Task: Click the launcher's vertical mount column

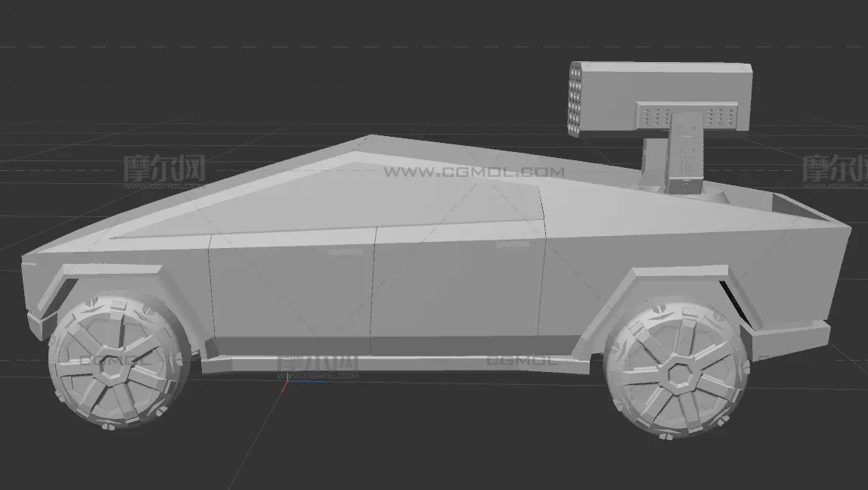Action: [684, 155]
